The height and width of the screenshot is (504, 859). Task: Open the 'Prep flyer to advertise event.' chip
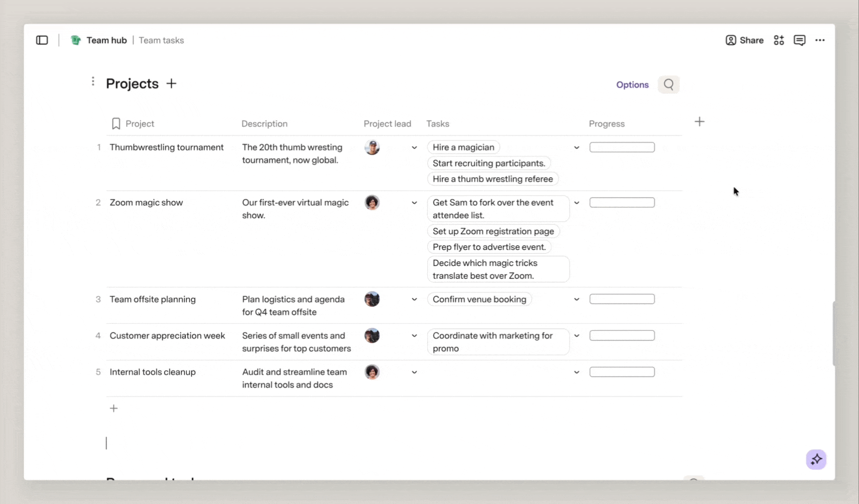tap(489, 247)
